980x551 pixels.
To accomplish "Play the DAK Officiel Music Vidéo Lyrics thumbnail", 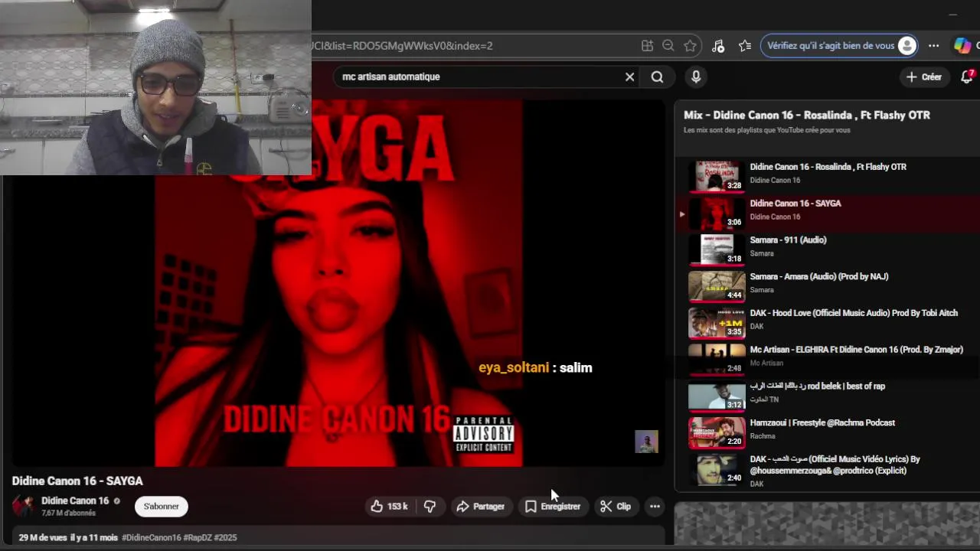I will [x=717, y=469].
